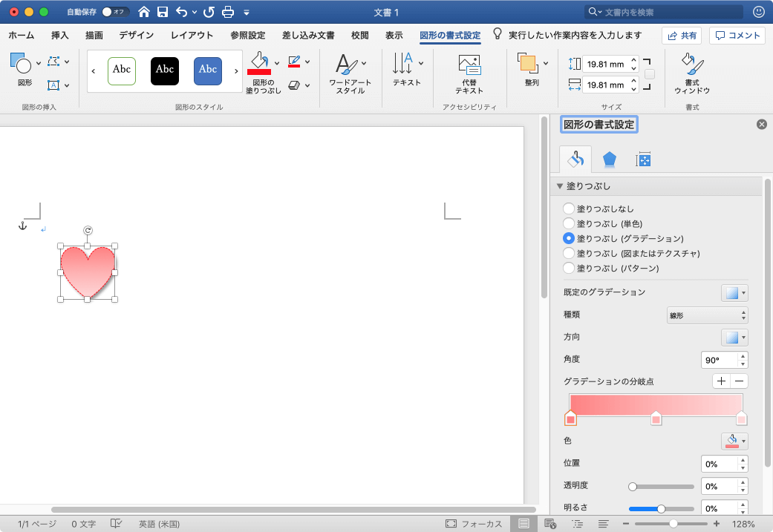Click the 整列 arrange icon
This screenshot has height=532, width=773.
coord(527,63)
